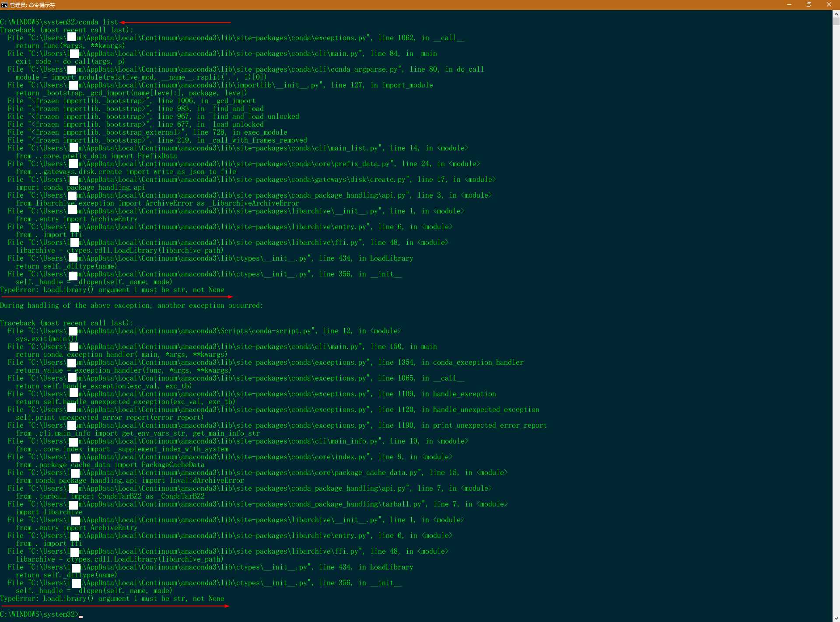Click the scrollbar up arrow
This screenshot has width=840, height=622.
[836, 14]
